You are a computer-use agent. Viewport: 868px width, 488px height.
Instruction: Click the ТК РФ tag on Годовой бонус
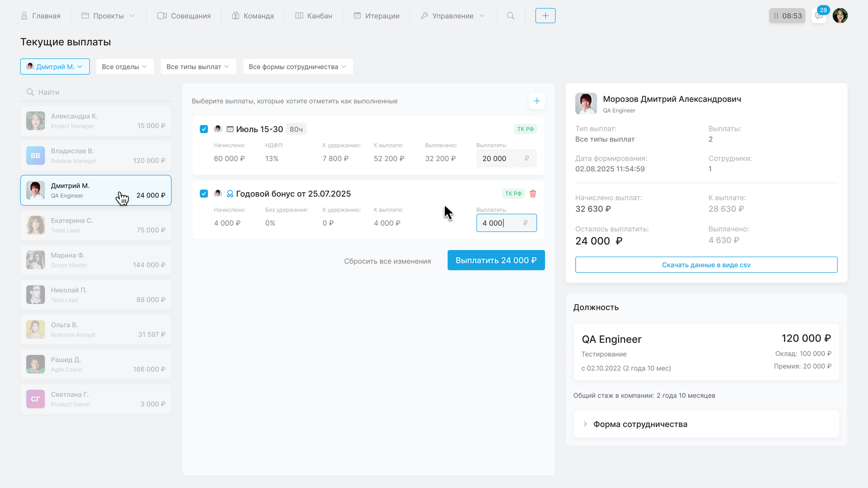coord(514,194)
